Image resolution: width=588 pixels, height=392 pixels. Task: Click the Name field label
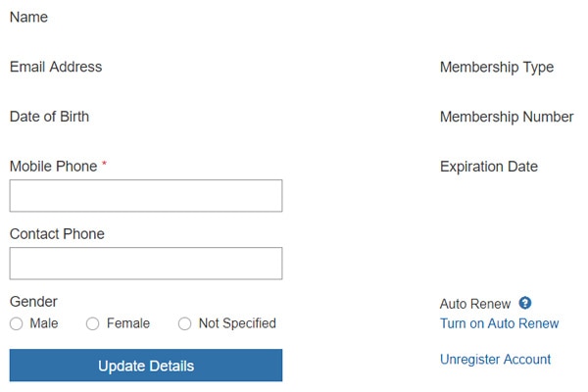pos(28,18)
